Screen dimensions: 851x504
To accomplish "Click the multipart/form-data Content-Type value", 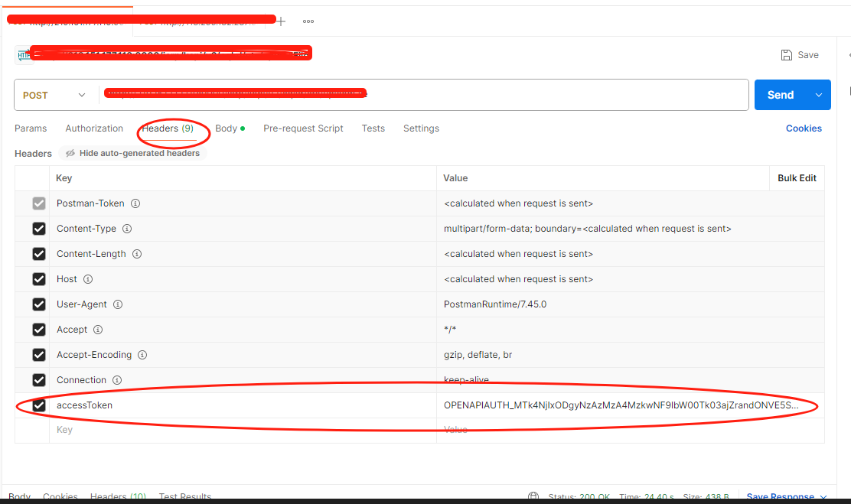I will [587, 229].
